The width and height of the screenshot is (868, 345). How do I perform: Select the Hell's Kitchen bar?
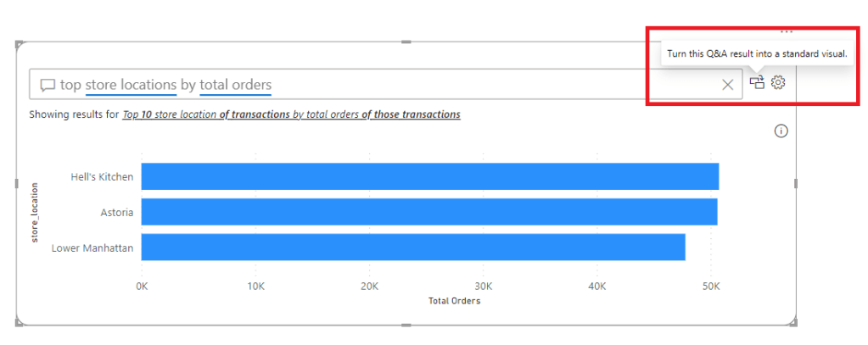(429, 176)
